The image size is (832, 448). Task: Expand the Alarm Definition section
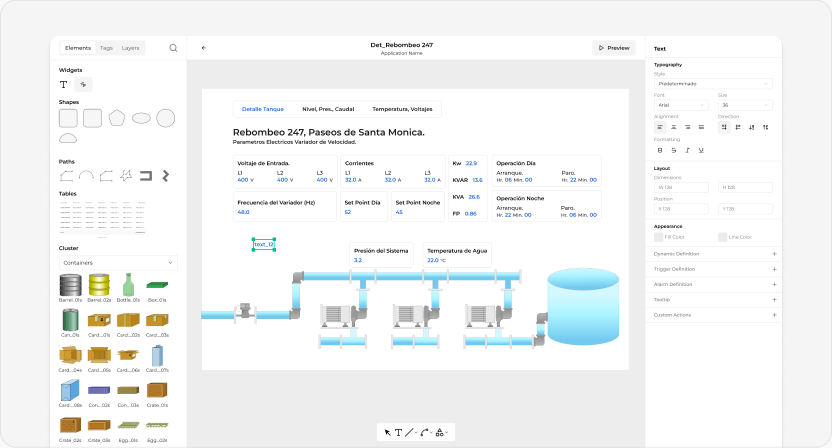pyautogui.click(x=715, y=285)
